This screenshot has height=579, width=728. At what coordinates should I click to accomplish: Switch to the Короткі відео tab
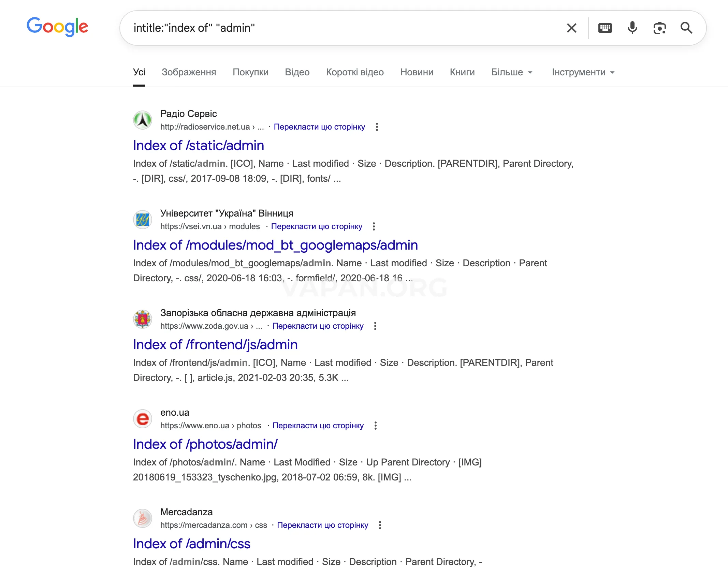click(x=355, y=72)
